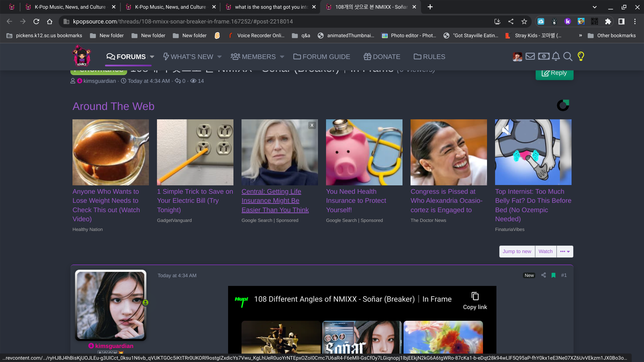The width and height of the screenshot is (644, 362).
Task: Click the browser reload button
Action: coord(36,21)
